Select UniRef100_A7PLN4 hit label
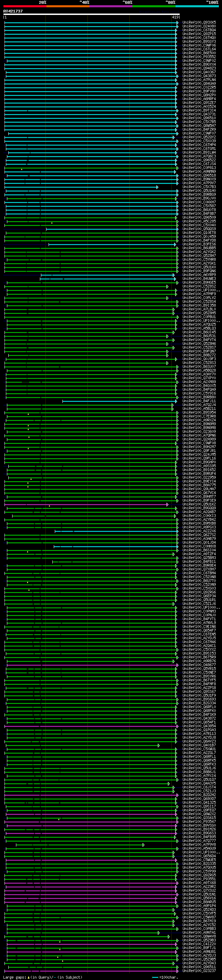 tap(199, 80)
